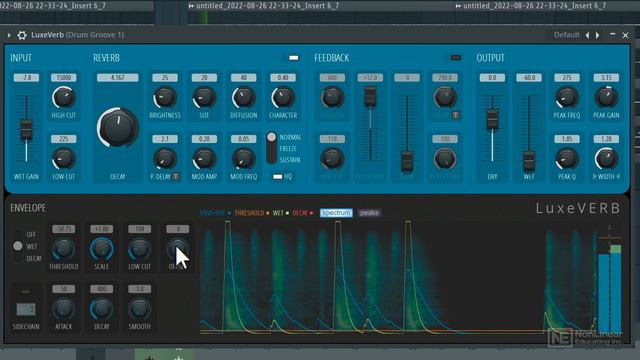The height and width of the screenshot is (360, 640).
Task: Click the large reverb Decay knob
Action: [x=118, y=127]
